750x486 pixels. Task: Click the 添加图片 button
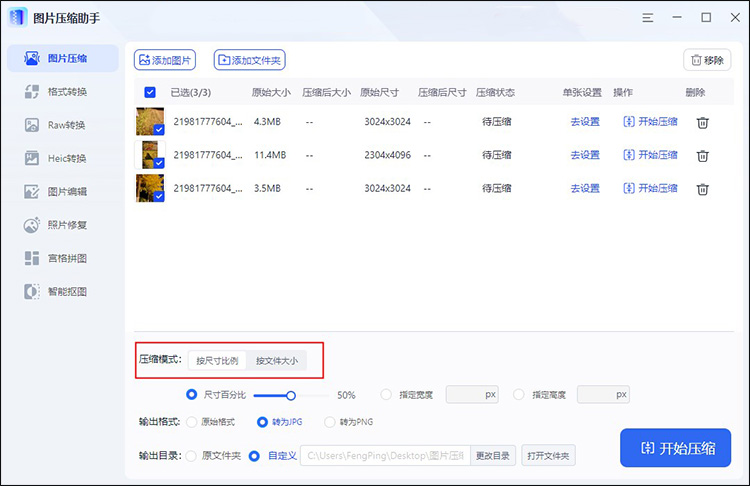point(165,60)
